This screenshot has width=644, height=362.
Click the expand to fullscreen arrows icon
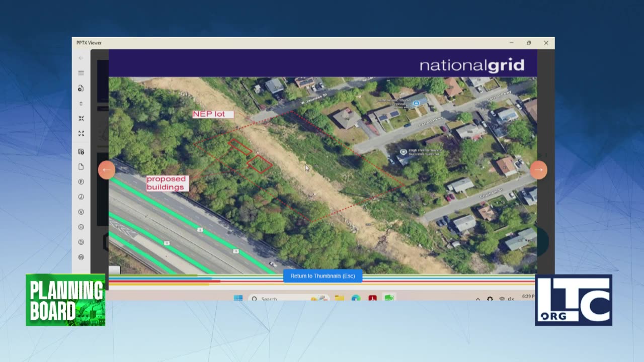pyautogui.click(x=81, y=134)
